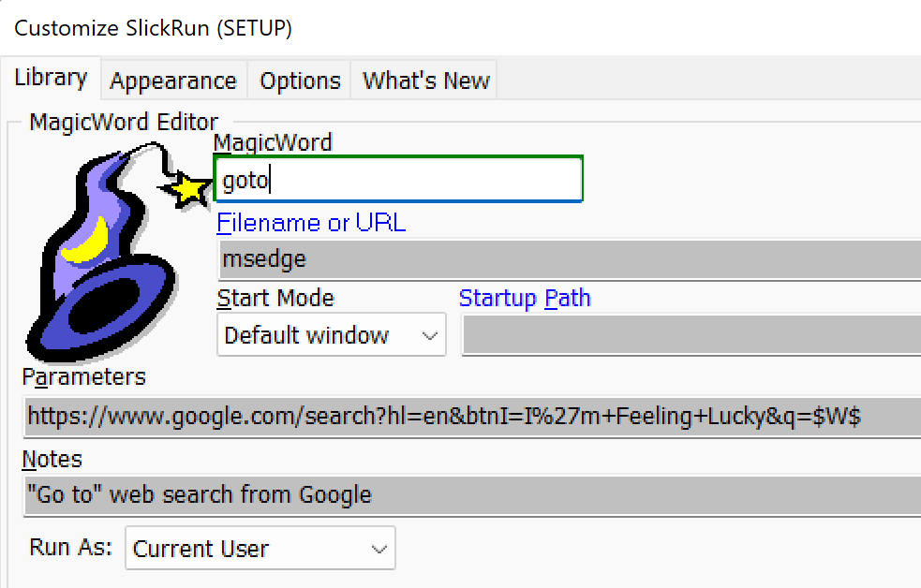The width and height of the screenshot is (921, 588).
Task: Open the Appearance tab
Action: coord(173,81)
